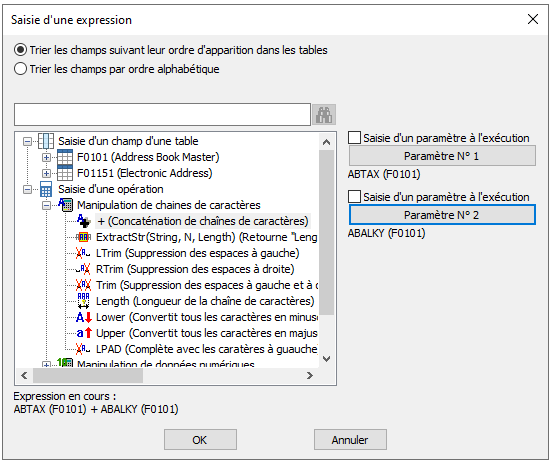Expand the F0101 Address Book Master node
This screenshot has width=553, height=463.
click(46, 157)
